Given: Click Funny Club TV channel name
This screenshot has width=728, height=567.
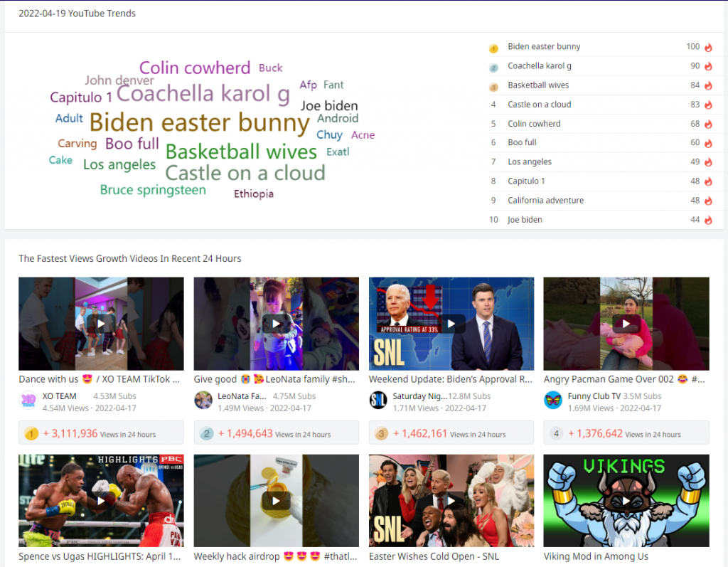Looking at the screenshot, I should pos(594,396).
